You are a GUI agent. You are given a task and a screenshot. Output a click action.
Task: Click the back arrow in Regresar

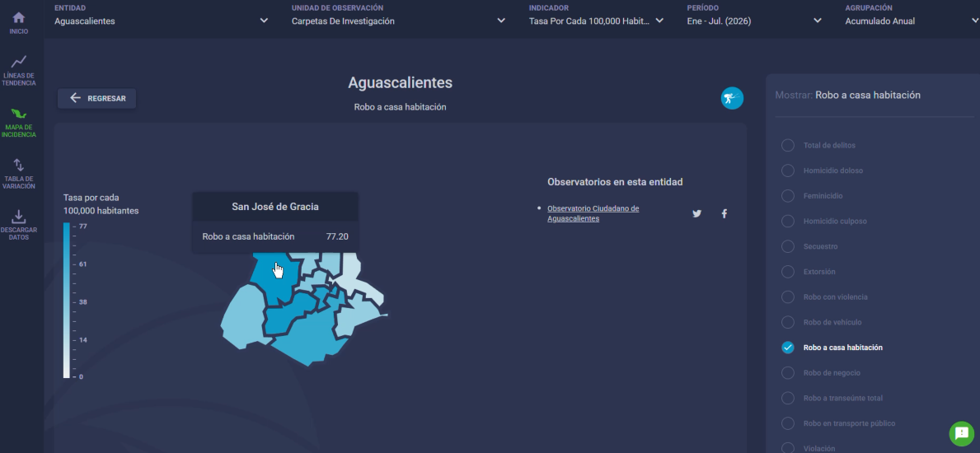click(x=76, y=98)
